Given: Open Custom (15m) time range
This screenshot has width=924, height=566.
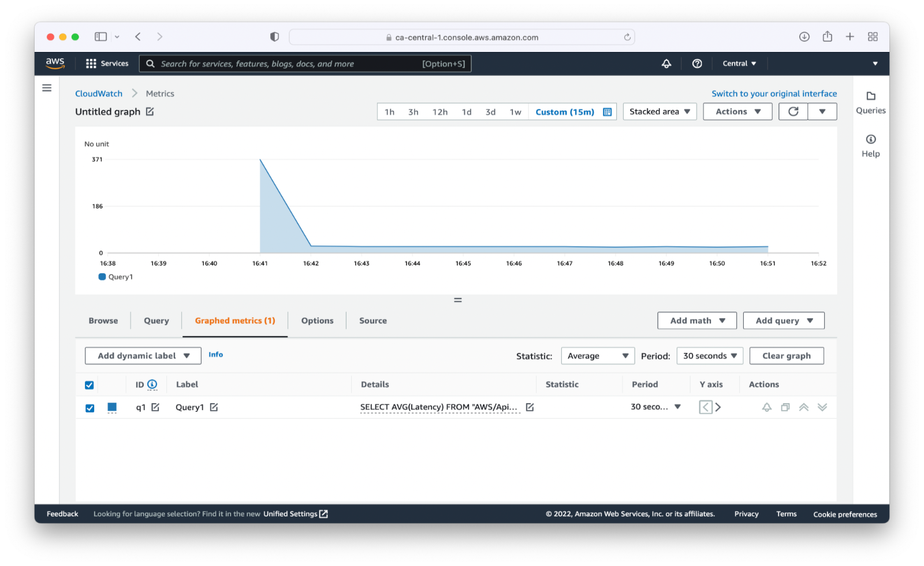Looking at the screenshot, I should tap(565, 112).
